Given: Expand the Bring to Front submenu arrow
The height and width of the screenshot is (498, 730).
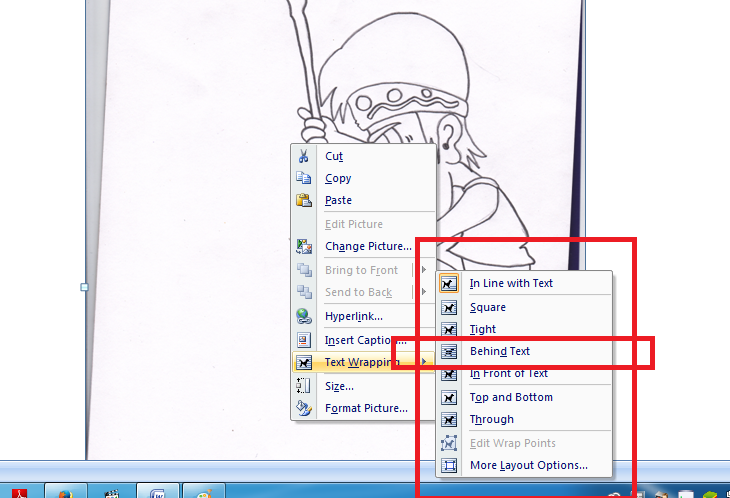Looking at the screenshot, I should (x=424, y=269).
